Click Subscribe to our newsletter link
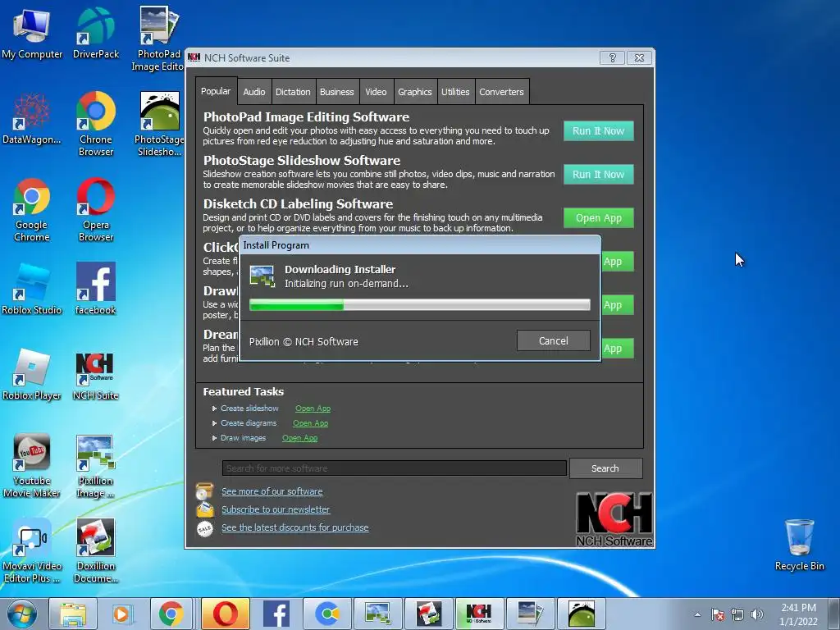This screenshot has height=630, width=840. tap(276, 509)
